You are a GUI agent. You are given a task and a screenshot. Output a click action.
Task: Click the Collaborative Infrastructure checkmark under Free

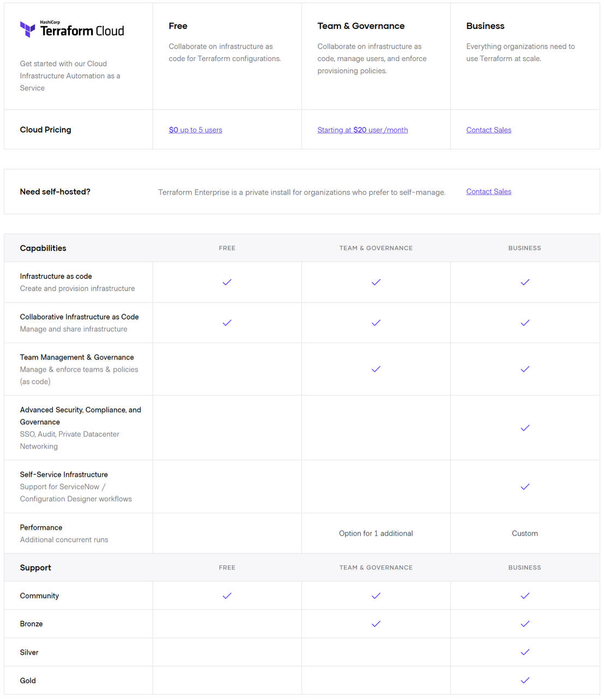click(x=227, y=323)
